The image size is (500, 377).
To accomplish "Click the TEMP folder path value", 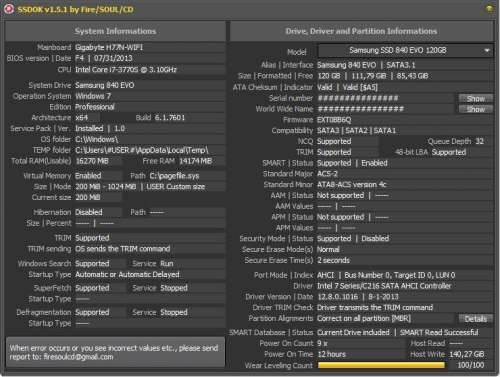I will click(141, 150).
